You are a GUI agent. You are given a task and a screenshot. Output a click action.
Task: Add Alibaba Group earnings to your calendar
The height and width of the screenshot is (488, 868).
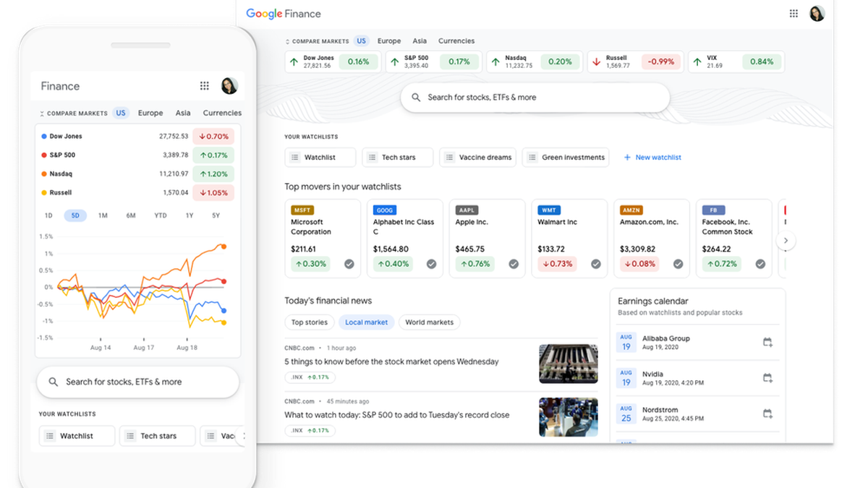pos(767,343)
